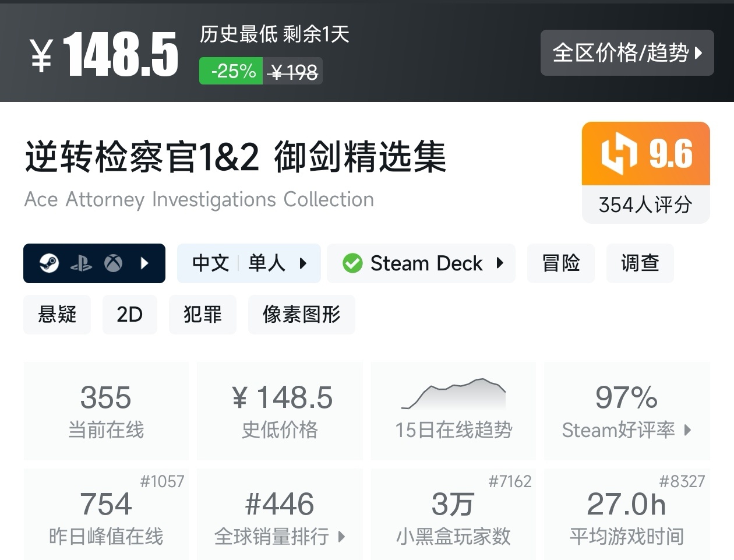The image size is (734, 560).
Task: Click the 355 当前在线 stat tile
Action: click(106, 411)
